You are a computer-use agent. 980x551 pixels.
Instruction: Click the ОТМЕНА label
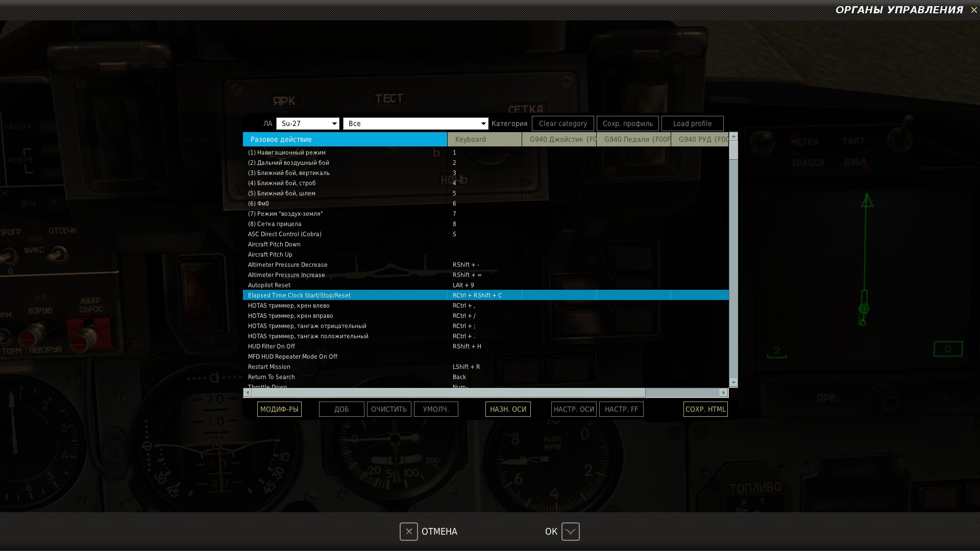(439, 532)
